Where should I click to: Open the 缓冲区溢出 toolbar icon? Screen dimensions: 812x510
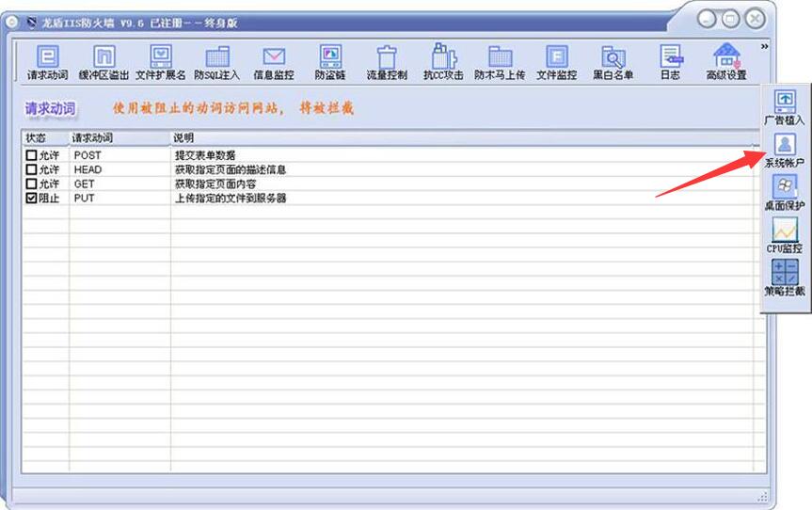point(103,63)
